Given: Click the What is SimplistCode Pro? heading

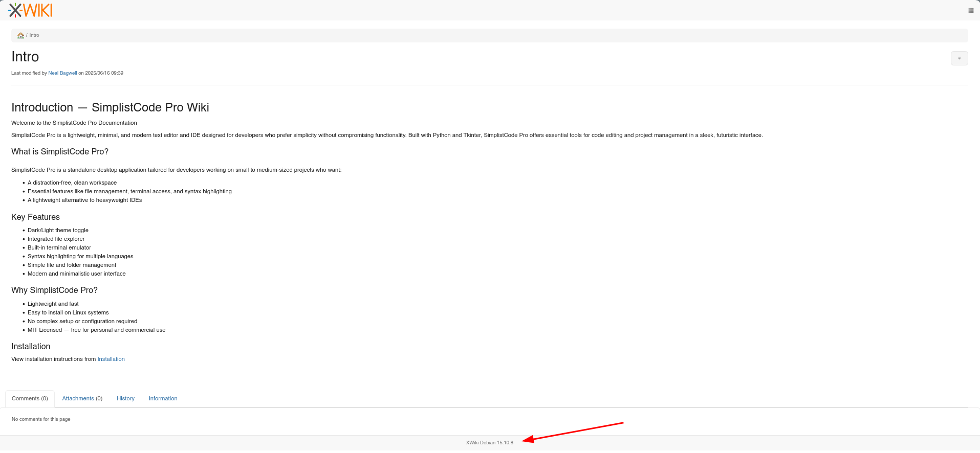Looking at the screenshot, I should point(60,151).
